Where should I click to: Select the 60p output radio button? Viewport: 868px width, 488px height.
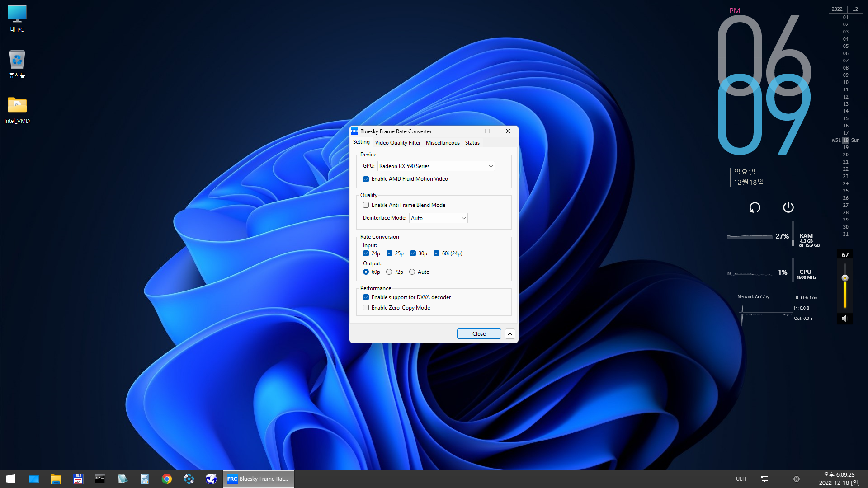click(x=366, y=272)
